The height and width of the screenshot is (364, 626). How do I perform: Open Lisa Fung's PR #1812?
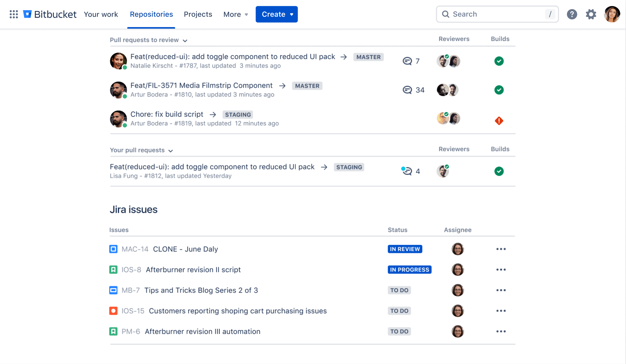tap(212, 167)
